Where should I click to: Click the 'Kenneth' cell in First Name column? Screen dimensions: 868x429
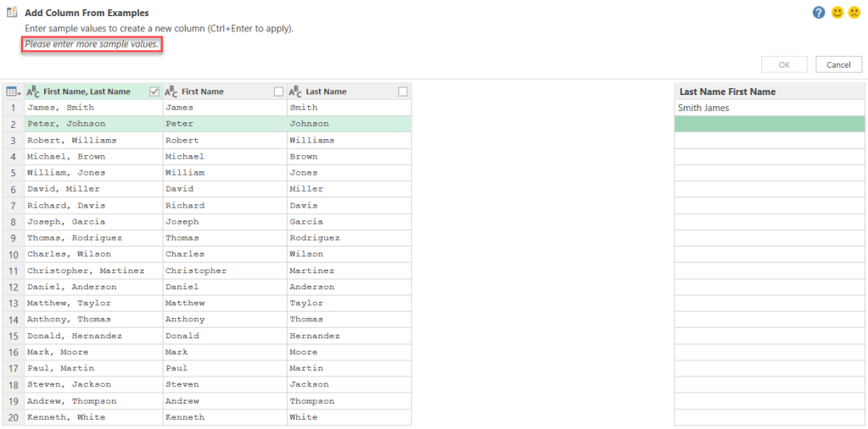(185, 417)
